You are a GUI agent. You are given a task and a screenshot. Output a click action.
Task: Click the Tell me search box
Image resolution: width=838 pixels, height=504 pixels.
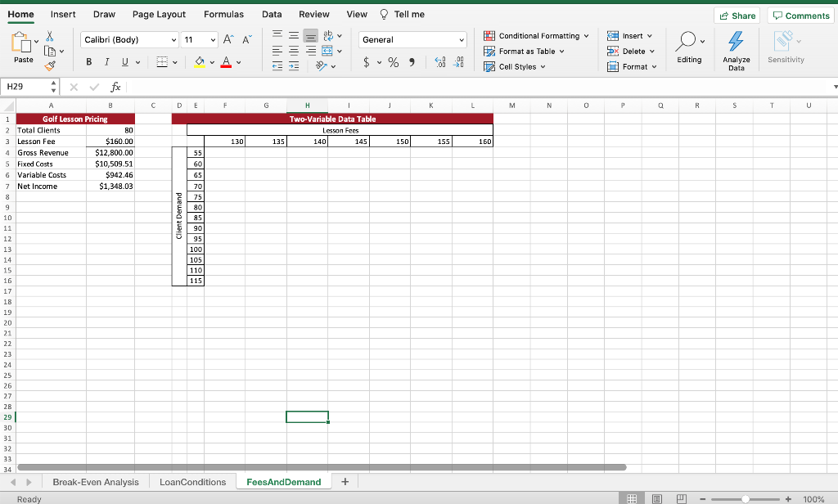click(x=402, y=15)
